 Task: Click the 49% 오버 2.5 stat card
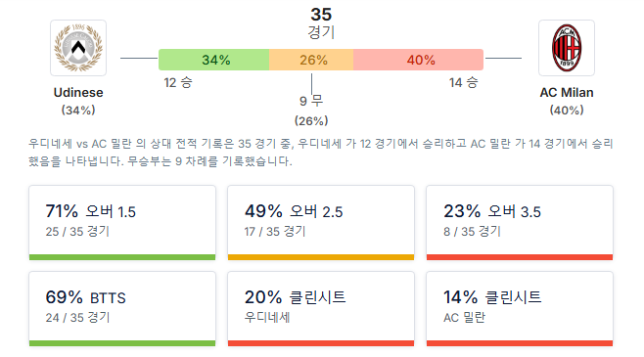tap(321, 223)
